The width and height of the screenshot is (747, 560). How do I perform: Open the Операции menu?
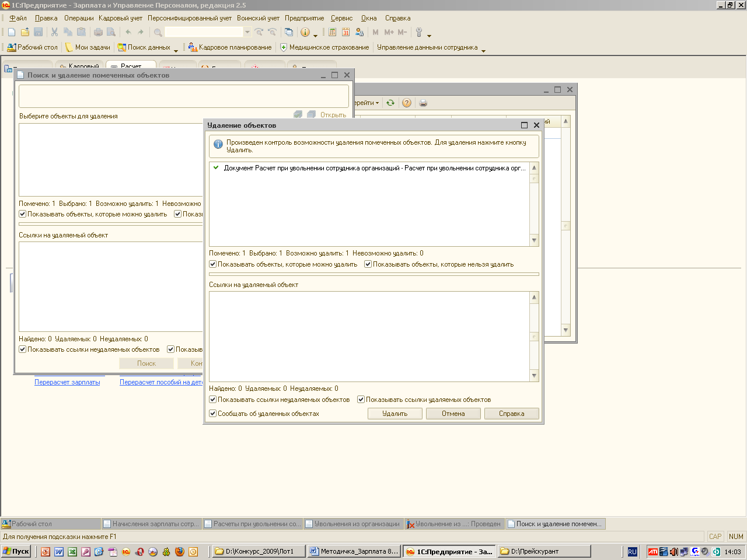coord(79,18)
